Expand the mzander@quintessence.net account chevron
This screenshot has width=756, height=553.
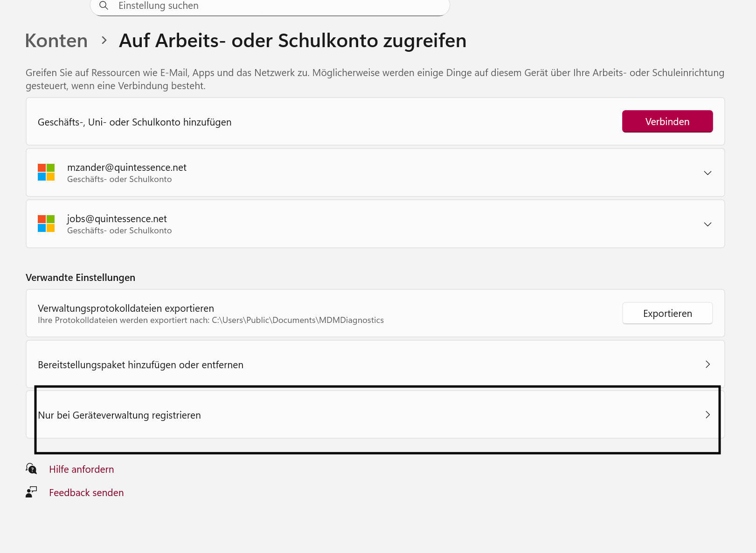click(x=707, y=173)
